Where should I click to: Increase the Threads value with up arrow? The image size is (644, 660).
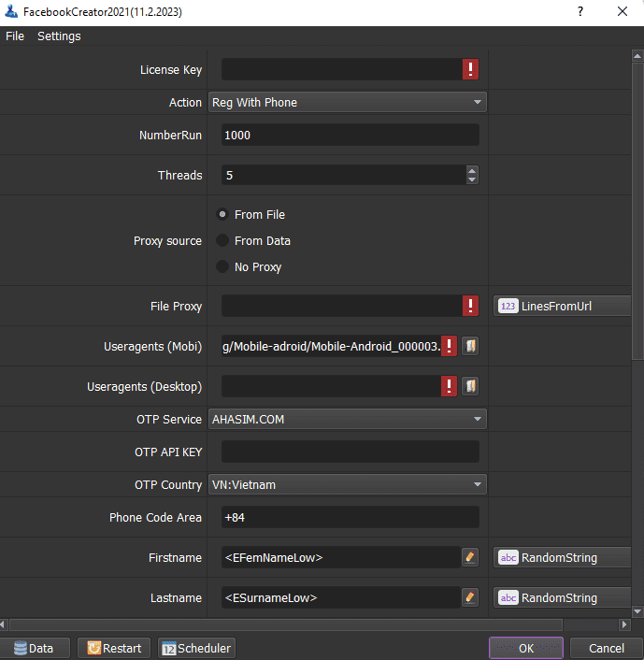coord(472,170)
